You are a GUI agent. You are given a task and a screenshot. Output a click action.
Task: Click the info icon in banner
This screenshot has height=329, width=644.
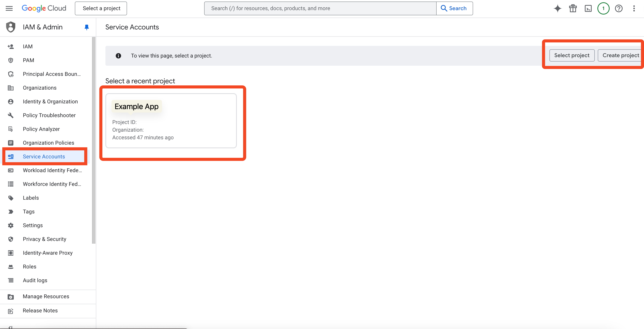pyautogui.click(x=118, y=56)
